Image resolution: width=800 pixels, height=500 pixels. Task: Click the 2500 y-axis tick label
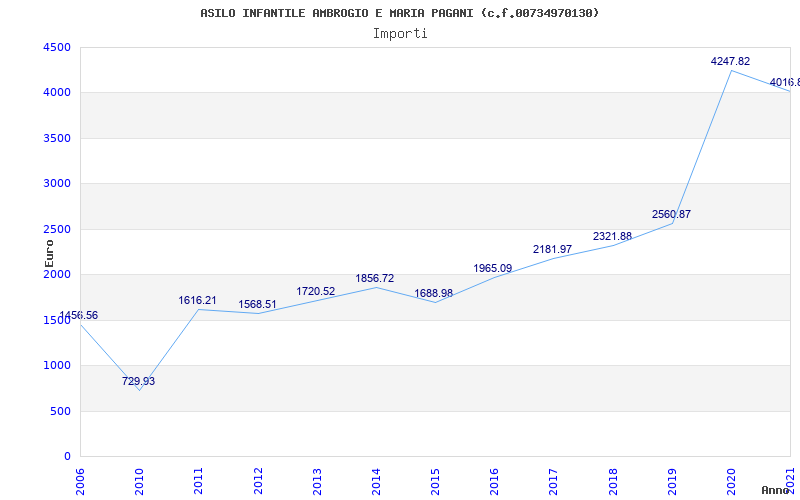tap(57, 229)
